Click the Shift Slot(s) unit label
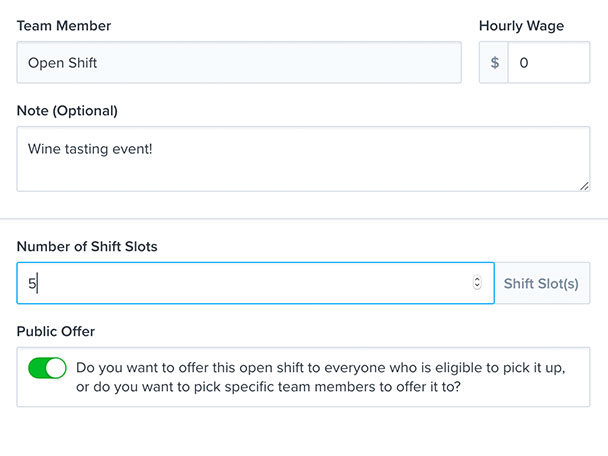 [541, 283]
